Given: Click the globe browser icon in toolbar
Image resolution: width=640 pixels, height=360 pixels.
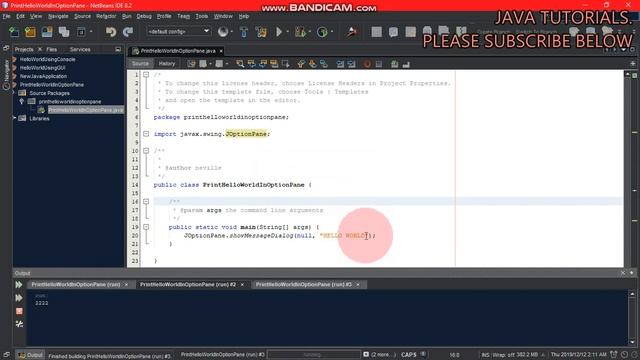Looking at the screenshot, I should (222, 32).
